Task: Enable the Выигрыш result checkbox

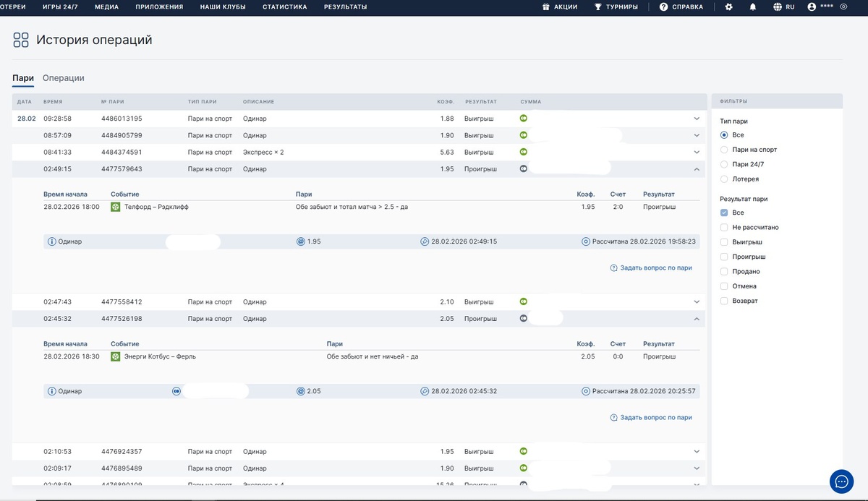Action: coord(724,242)
